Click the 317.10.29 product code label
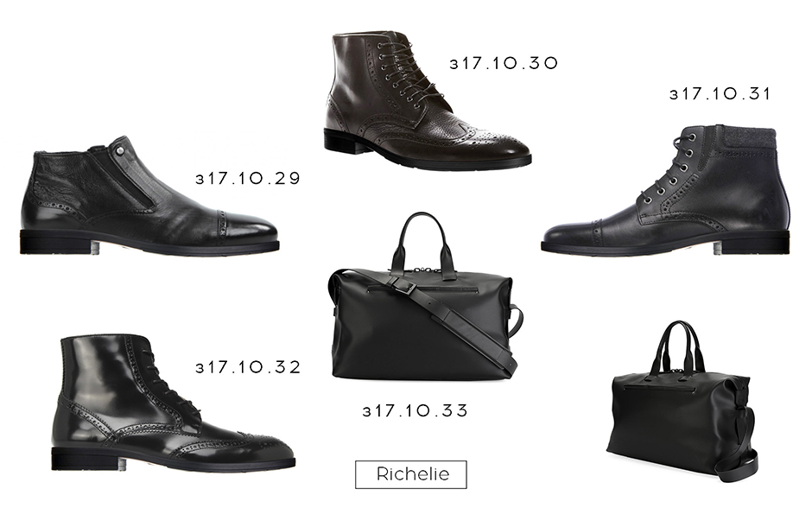 (248, 178)
